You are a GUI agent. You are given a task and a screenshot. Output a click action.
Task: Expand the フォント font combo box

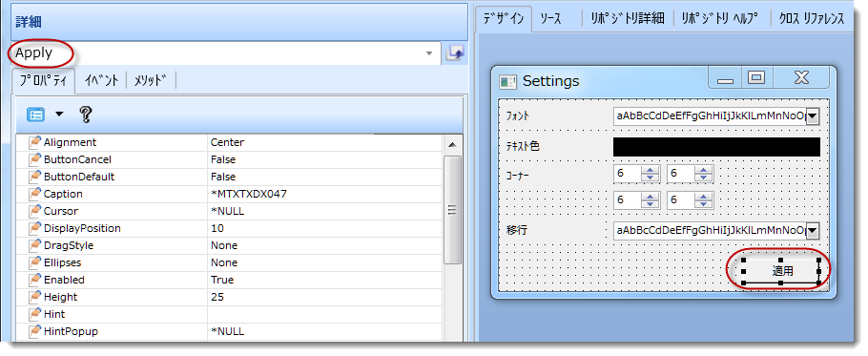point(813,116)
